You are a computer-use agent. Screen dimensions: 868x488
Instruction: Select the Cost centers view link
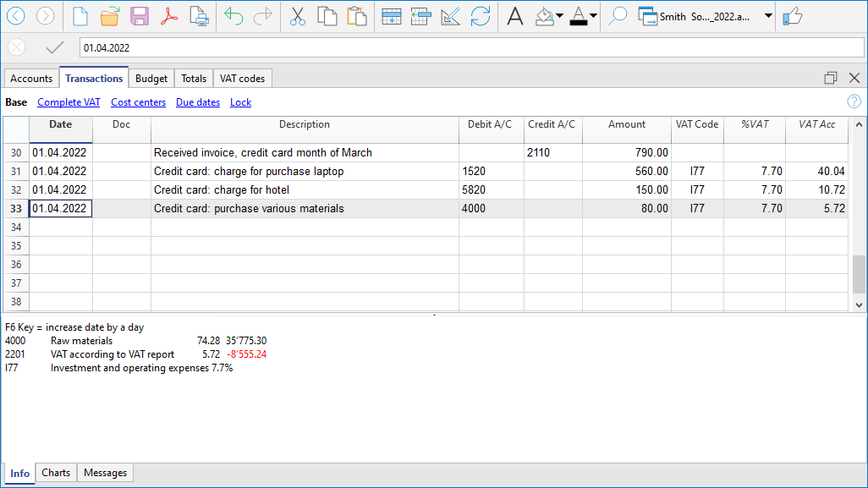tap(138, 102)
